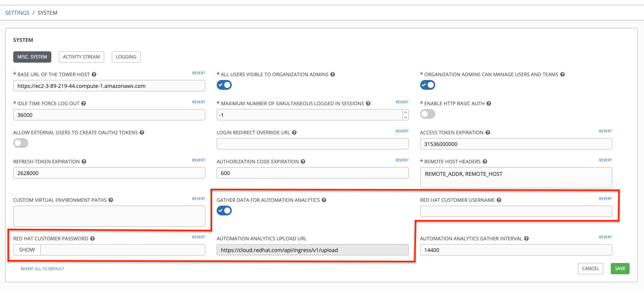Toggle Allow External Users to Create OAuth2 Tokens
The width and height of the screenshot is (644, 289).
point(21,143)
